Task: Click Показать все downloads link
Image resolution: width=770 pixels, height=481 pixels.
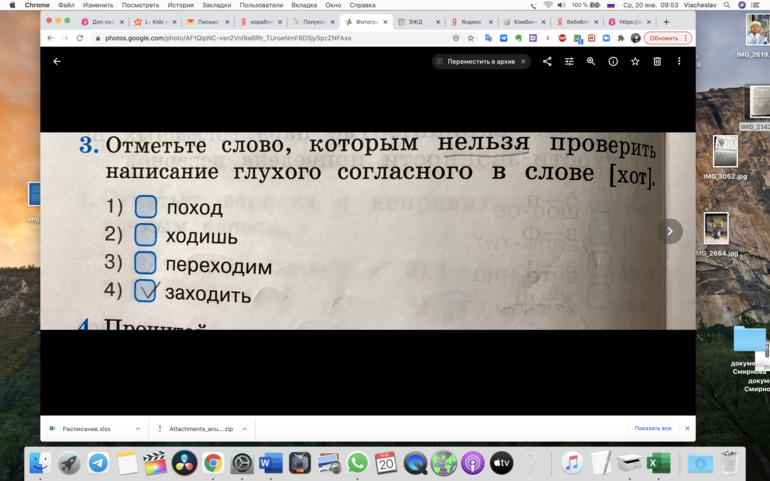Action: [652, 429]
